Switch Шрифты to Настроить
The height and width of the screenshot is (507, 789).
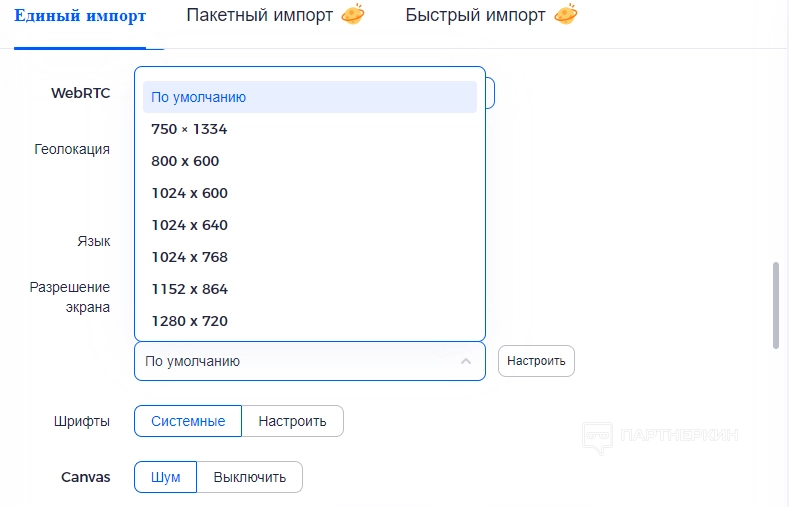pyautogui.click(x=292, y=421)
